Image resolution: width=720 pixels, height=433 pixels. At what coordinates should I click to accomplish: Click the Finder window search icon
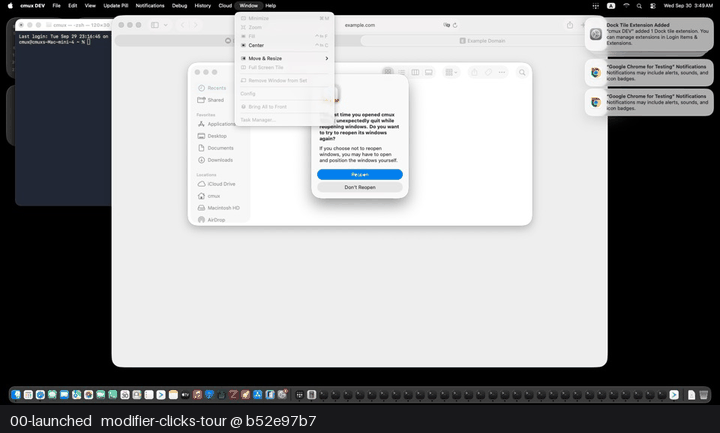[522, 72]
